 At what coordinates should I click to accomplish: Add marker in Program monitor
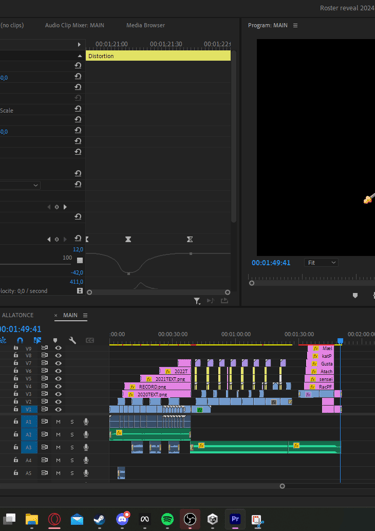[355, 296]
